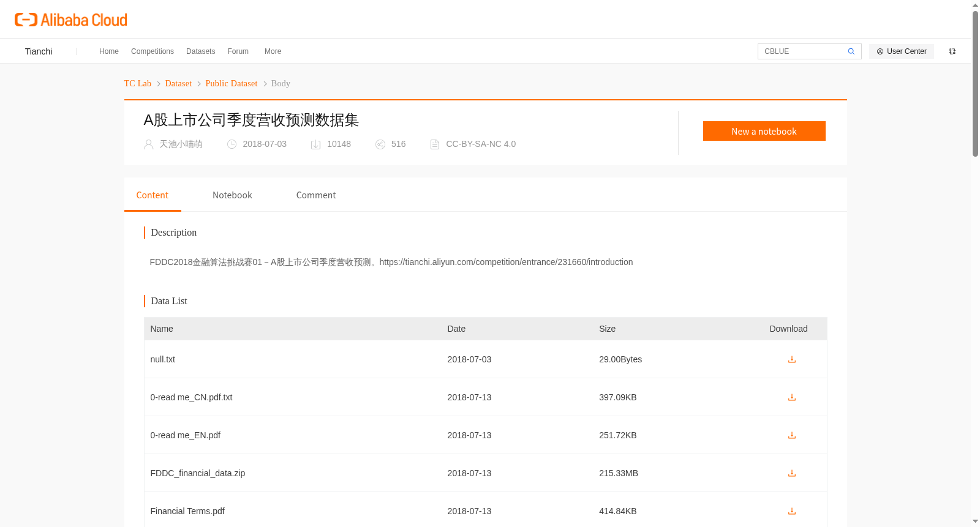Click the 29.00Bytes size value
This screenshot has width=980, height=527.
[620, 359]
